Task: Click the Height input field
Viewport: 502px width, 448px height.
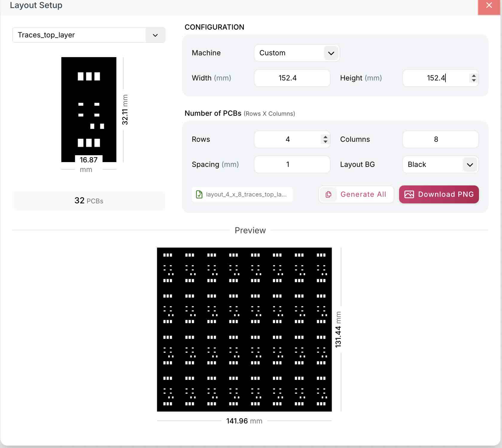Action: (x=434, y=78)
